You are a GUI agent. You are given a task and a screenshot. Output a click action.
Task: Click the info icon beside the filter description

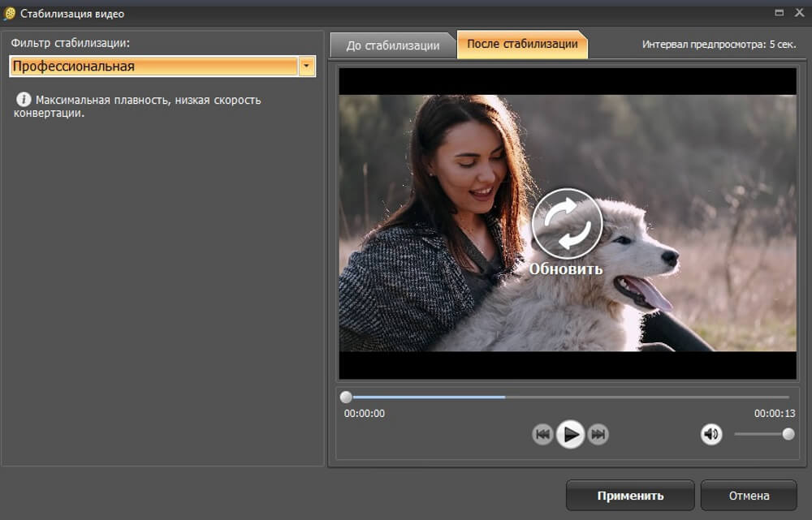tap(24, 99)
